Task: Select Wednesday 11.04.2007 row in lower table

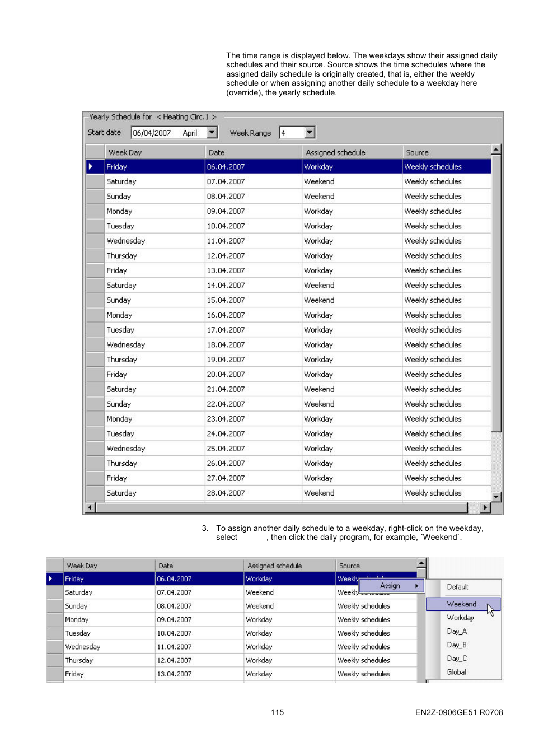Action: [232, 647]
